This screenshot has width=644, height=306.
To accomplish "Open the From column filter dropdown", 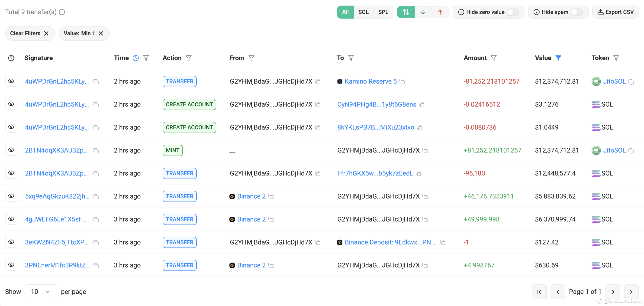I will click(251, 58).
